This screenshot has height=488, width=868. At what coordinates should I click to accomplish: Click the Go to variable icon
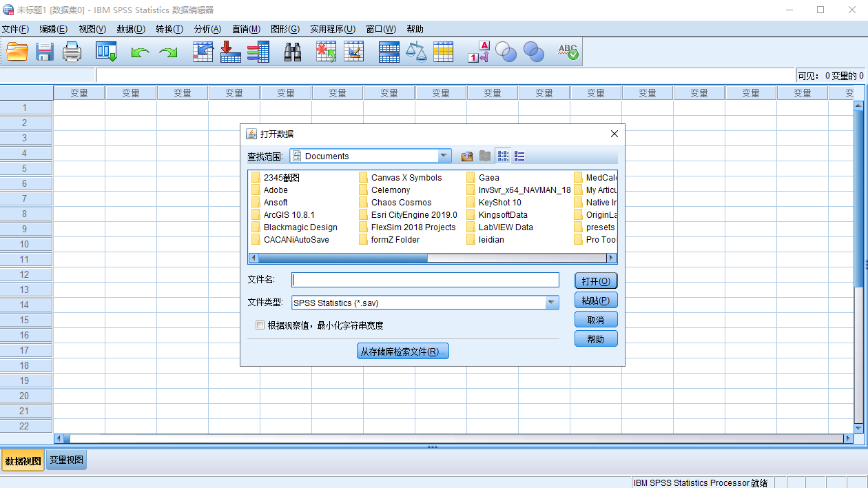230,52
